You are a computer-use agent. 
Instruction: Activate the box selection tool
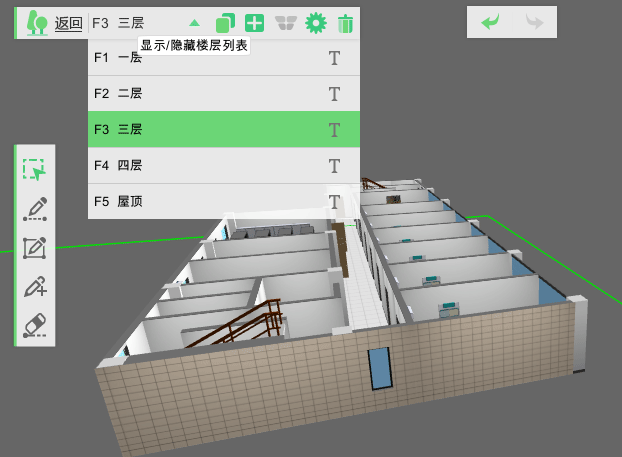(35, 170)
